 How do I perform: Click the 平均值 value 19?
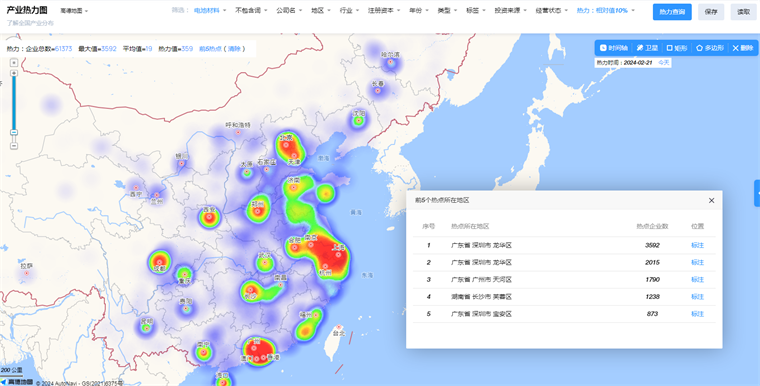(149, 49)
